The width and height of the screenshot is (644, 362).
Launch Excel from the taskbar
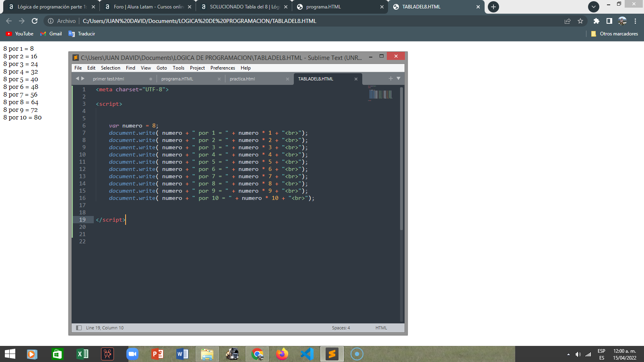click(x=83, y=354)
